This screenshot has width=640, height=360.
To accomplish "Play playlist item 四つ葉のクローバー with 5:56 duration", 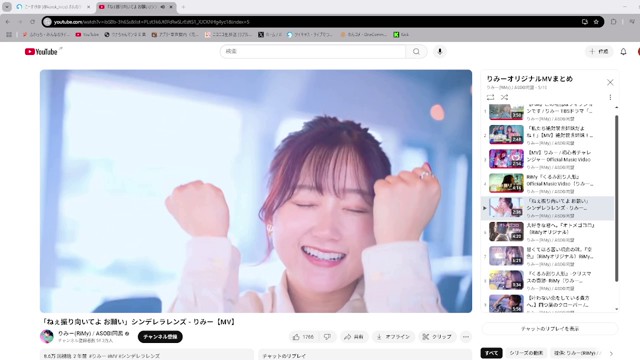I will tap(547, 303).
